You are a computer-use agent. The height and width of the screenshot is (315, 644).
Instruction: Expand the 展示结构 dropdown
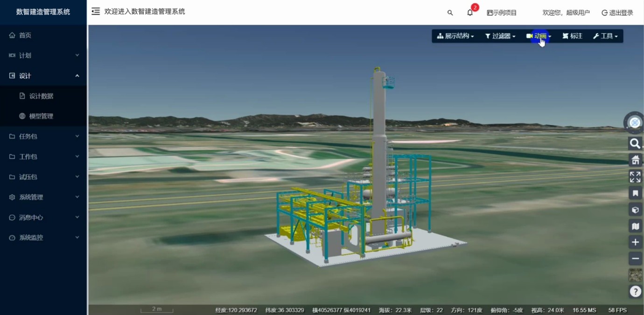455,36
